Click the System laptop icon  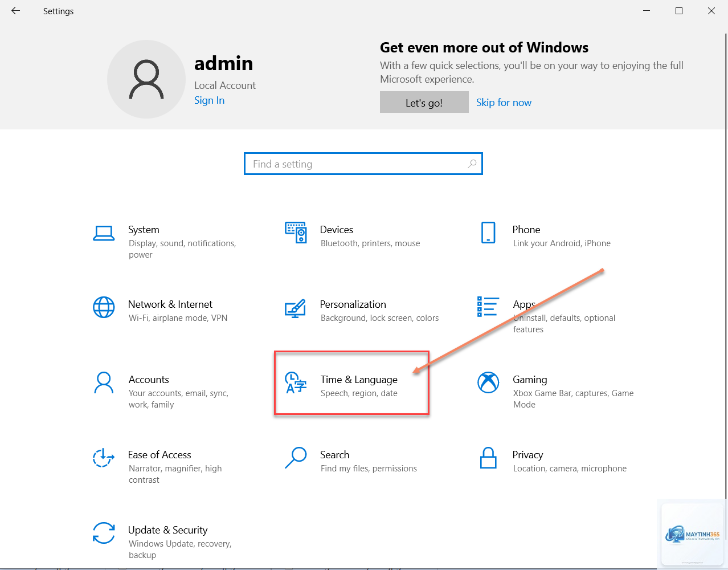104,233
